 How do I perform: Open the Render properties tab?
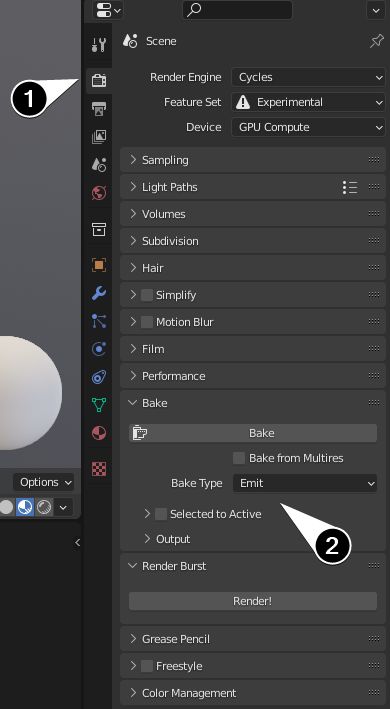pos(99,81)
